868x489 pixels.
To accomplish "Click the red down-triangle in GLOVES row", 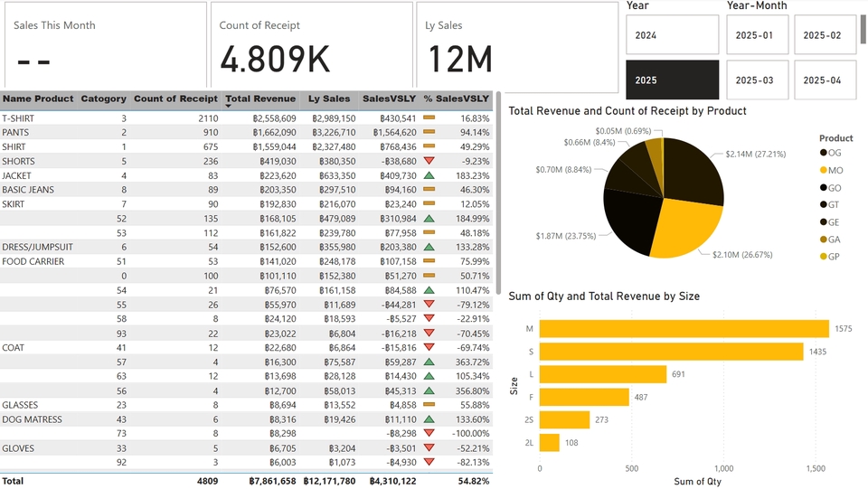I will tap(429, 448).
